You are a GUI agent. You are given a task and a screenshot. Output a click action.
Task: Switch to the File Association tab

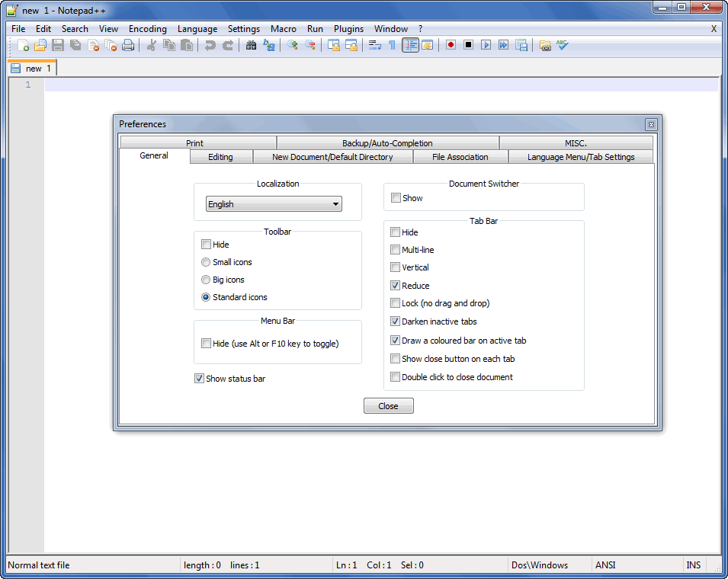(x=460, y=157)
